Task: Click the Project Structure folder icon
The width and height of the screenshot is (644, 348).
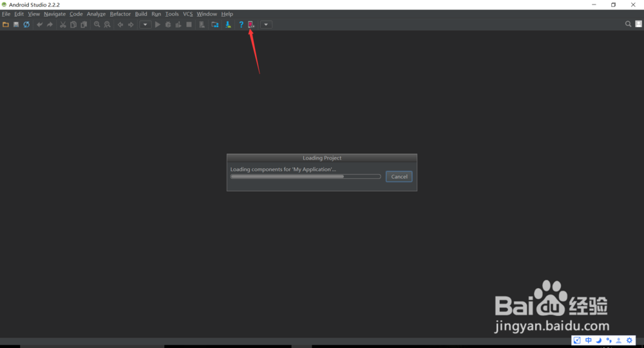Action: tap(215, 24)
